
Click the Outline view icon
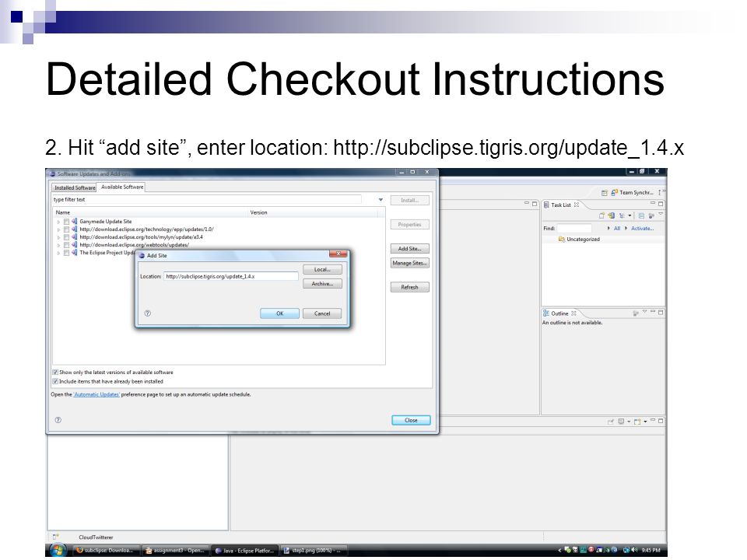tap(546, 313)
